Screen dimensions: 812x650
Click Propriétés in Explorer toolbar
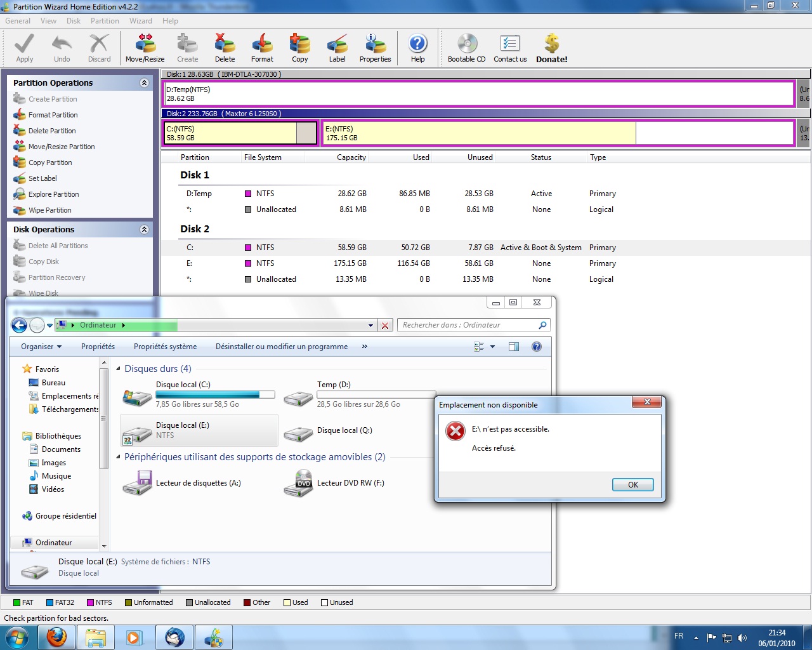(98, 347)
